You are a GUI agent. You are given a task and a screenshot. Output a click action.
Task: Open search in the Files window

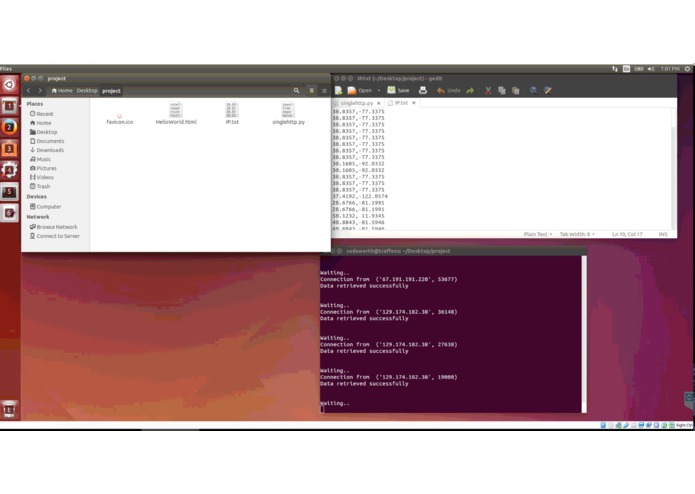(x=296, y=90)
